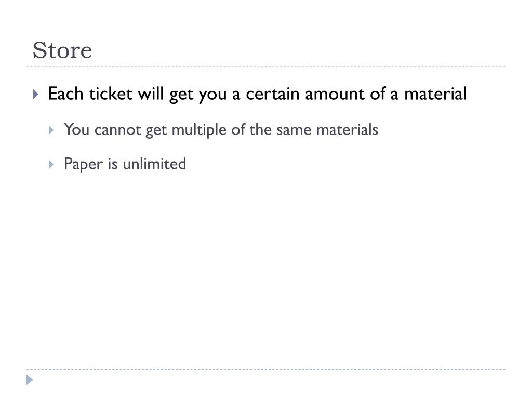Click the word "Each" in first bullet

click(62, 94)
